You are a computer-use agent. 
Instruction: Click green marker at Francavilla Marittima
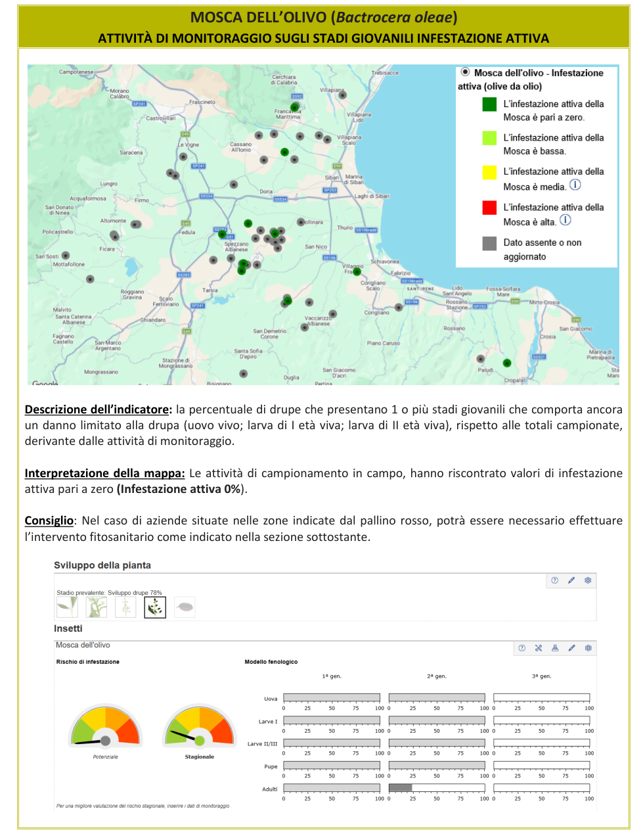pyautogui.click(x=294, y=107)
